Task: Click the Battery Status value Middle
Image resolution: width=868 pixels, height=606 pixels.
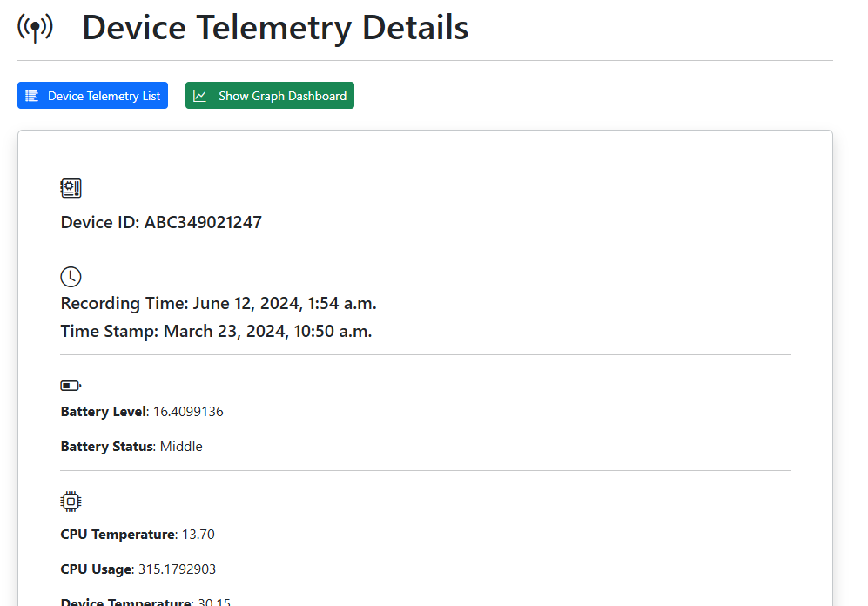Action: (181, 447)
